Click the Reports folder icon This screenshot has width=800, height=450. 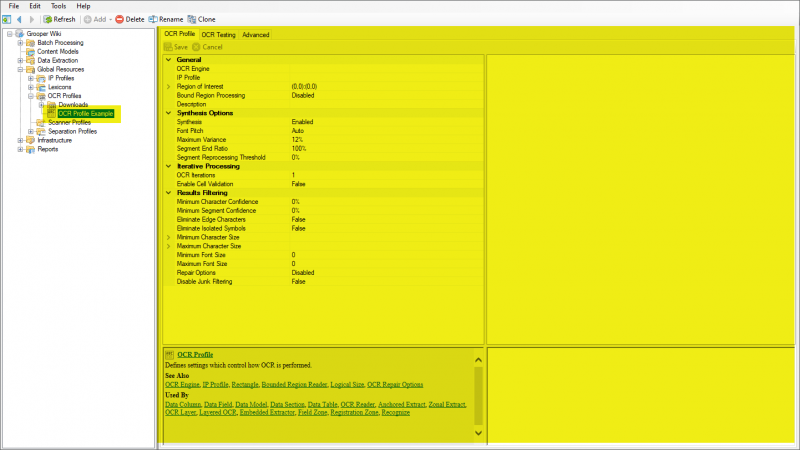30,149
